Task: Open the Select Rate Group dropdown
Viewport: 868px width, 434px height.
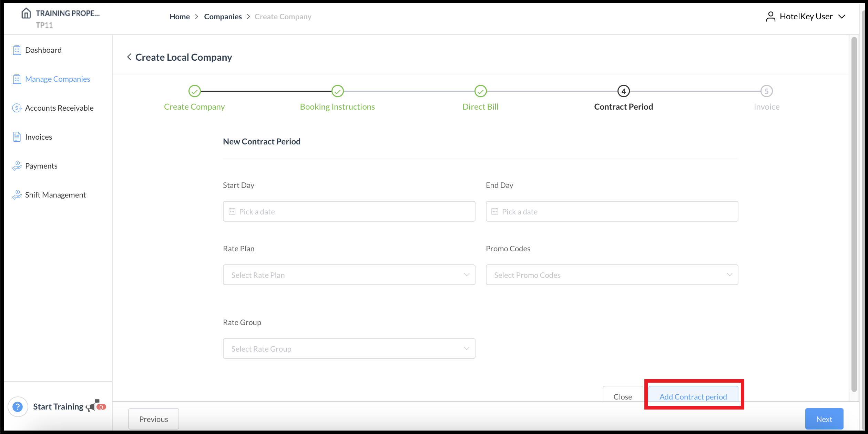Action: tap(349, 349)
